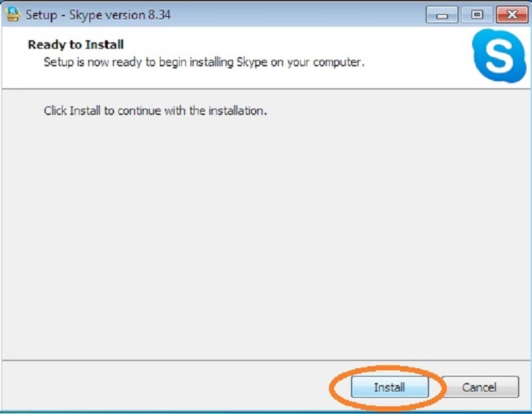This screenshot has width=532, height=414.
Task: Cancel the Skype setup
Action: click(479, 387)
